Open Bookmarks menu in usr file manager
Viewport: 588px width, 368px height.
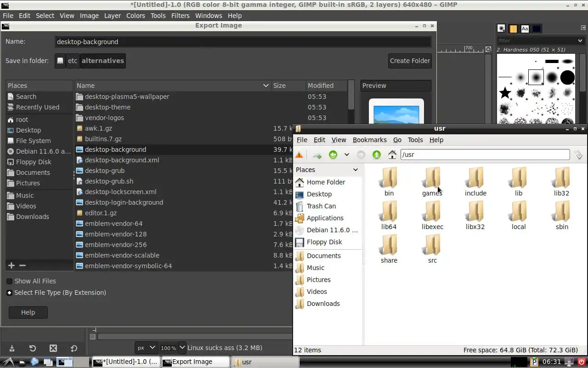369,140
